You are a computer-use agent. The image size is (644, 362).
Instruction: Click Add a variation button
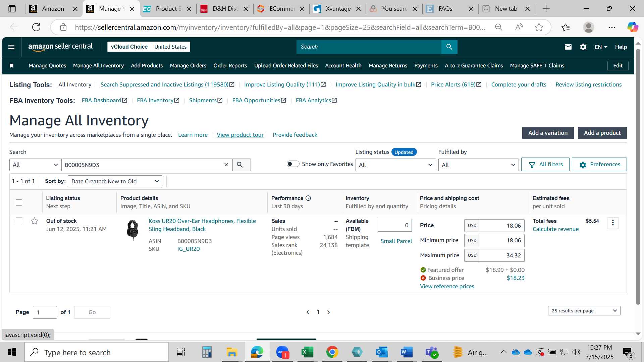coord(548,133)
